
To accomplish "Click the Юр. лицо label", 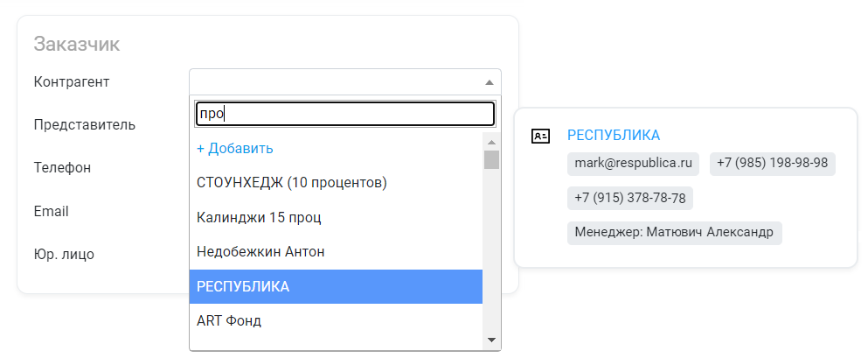I will point(64,255).
